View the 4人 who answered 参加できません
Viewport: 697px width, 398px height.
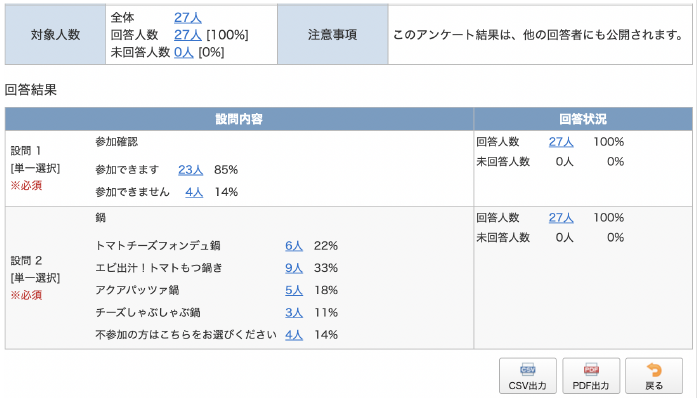click(x=194, y=192)
